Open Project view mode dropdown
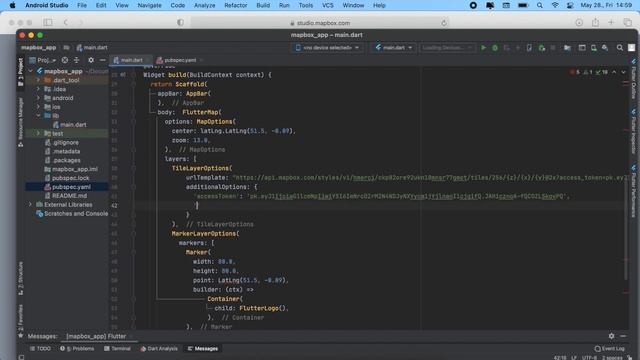Viewport: 640px width, 360px height. click(43, 60)
